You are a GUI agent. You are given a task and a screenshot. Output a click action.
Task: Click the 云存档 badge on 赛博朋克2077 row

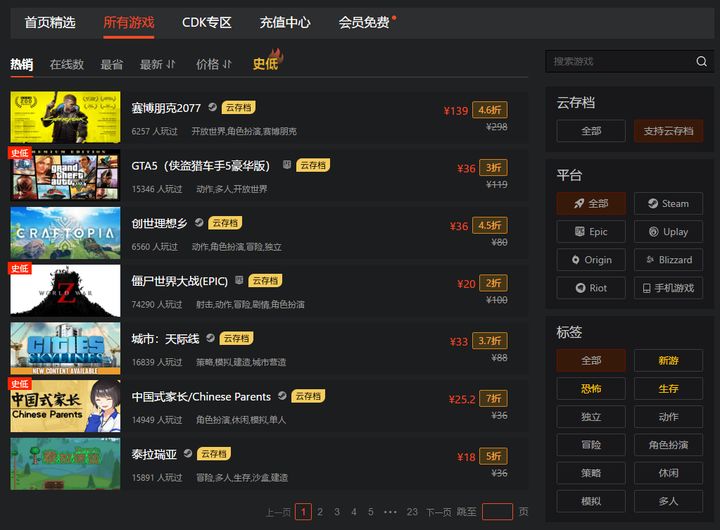tap(239, 107)
